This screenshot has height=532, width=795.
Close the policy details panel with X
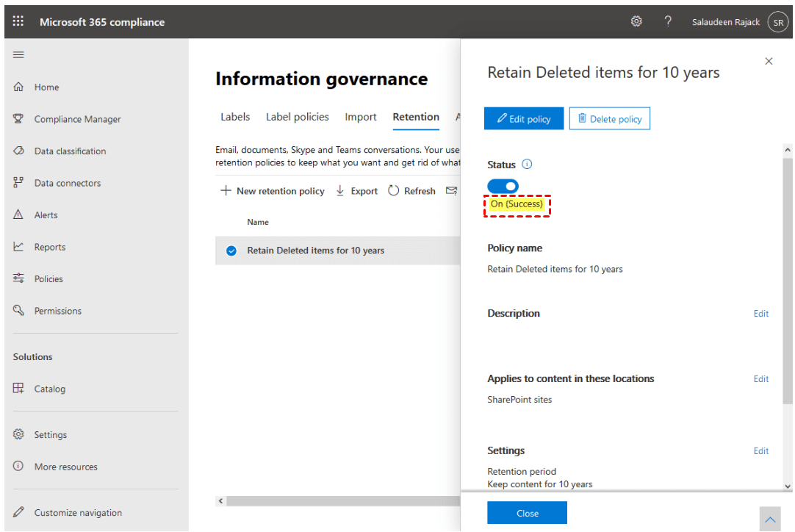(769, 61)
